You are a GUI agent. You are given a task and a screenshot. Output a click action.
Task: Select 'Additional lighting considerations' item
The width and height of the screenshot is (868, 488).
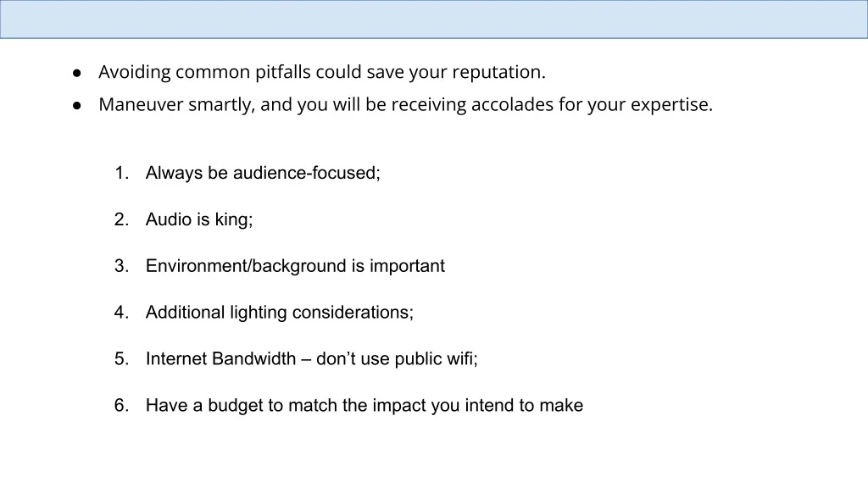click(280, 313)
